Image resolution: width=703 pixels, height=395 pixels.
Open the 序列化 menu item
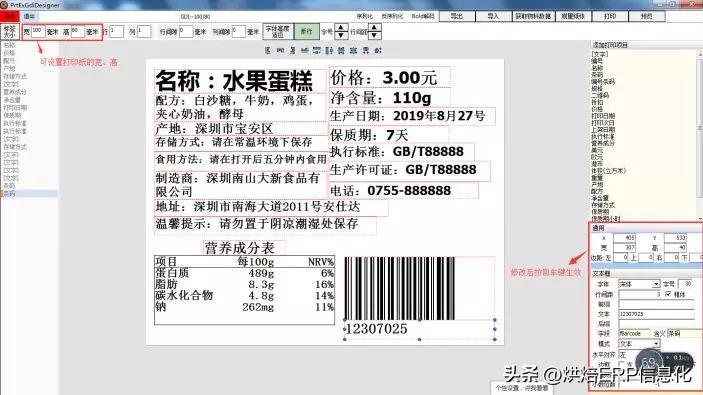[365, 16]
